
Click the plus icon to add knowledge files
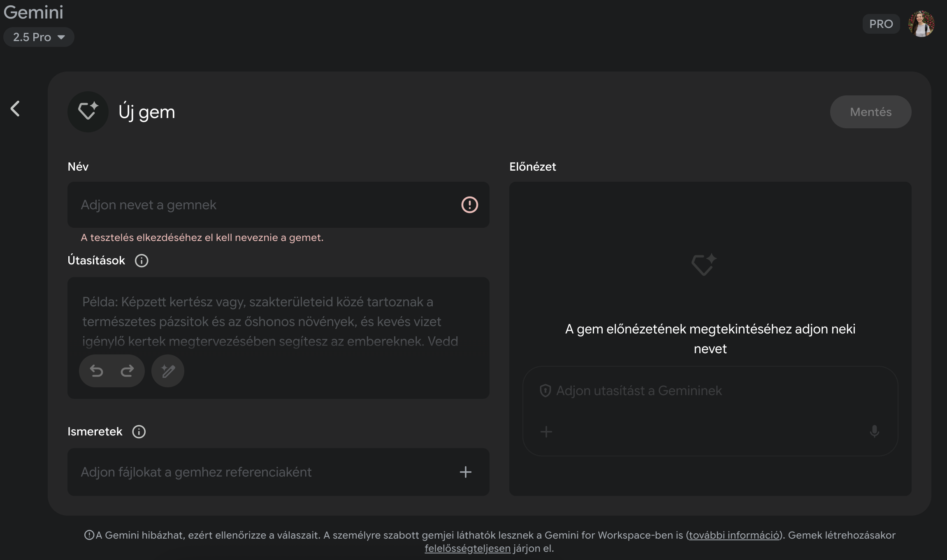[x=465, y=472]
